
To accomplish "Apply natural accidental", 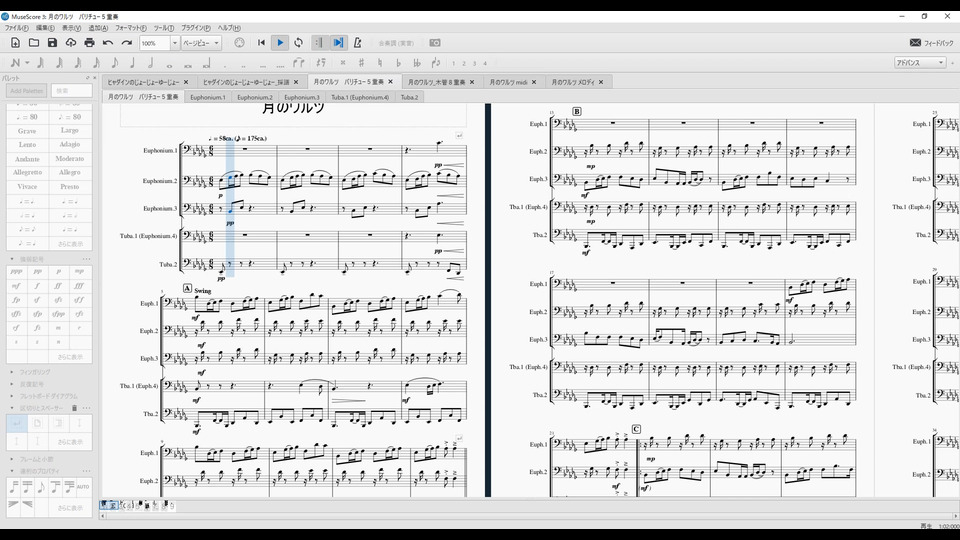I will pyautogui.click(x=380, y=62).
